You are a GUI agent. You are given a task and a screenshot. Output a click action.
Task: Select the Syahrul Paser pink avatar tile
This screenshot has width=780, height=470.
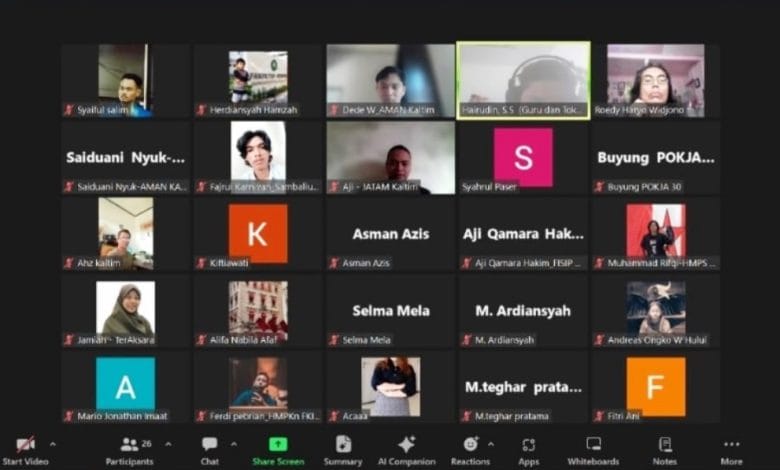pyautogui.click(x=523, y=158)
